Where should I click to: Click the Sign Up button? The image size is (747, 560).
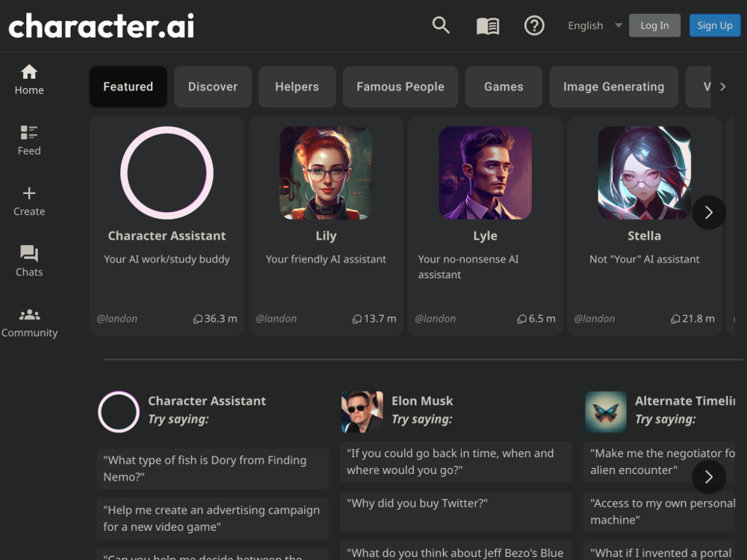[715, 25]
